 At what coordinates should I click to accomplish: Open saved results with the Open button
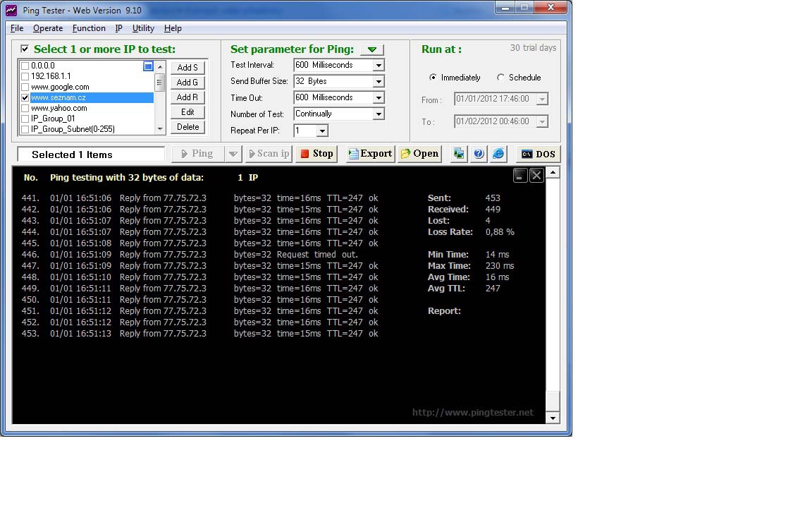point(419,154)
